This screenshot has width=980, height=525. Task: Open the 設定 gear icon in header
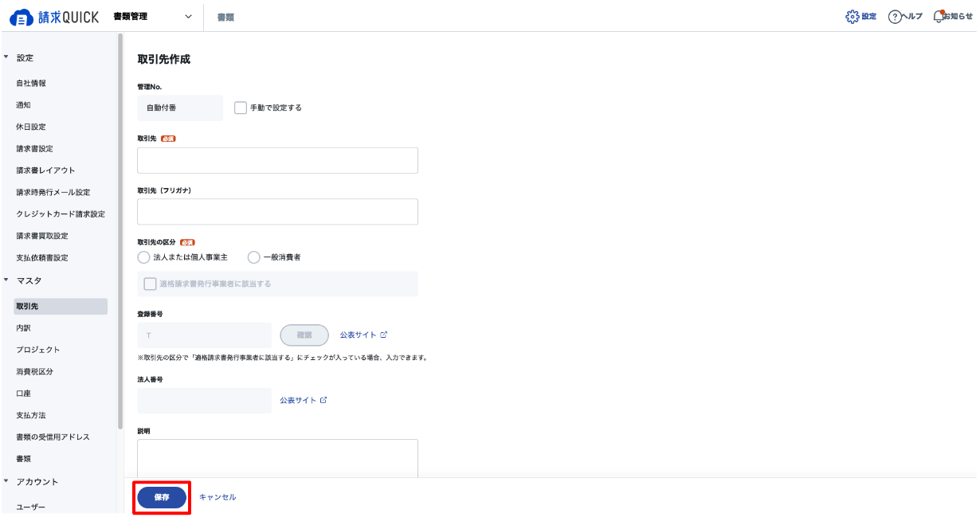click(x=852, y=16)
